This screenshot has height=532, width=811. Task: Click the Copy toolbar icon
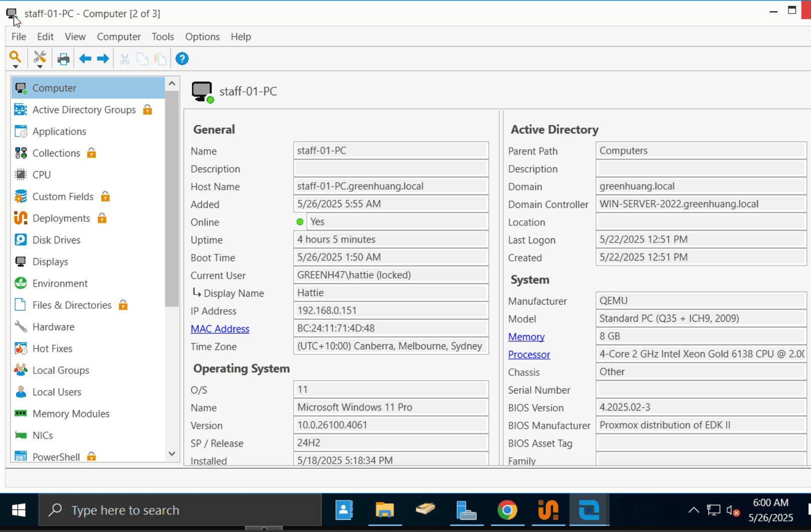click(143, 59)
